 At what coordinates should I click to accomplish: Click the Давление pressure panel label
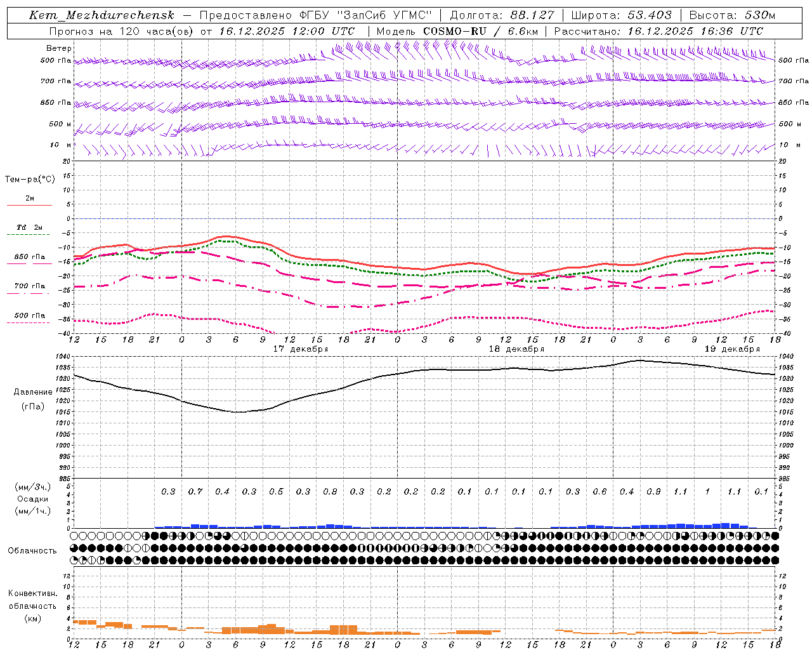33,392
